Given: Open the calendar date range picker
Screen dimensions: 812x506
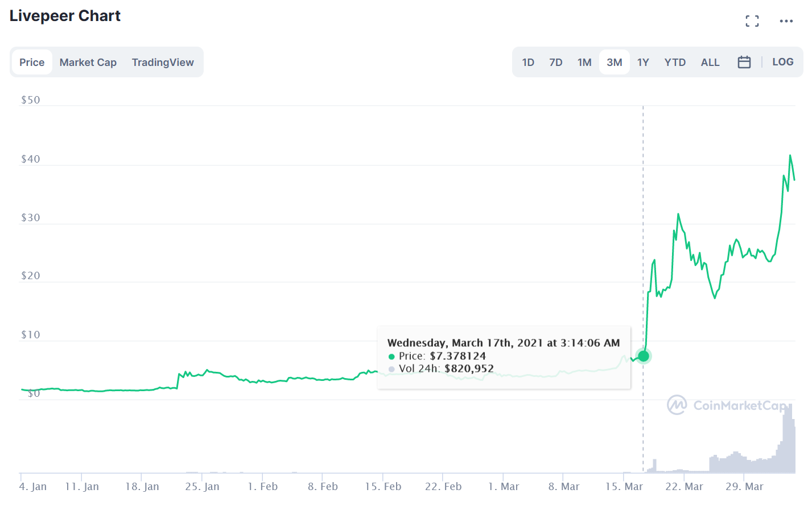Looking at the screenshot, I should 744,62.
